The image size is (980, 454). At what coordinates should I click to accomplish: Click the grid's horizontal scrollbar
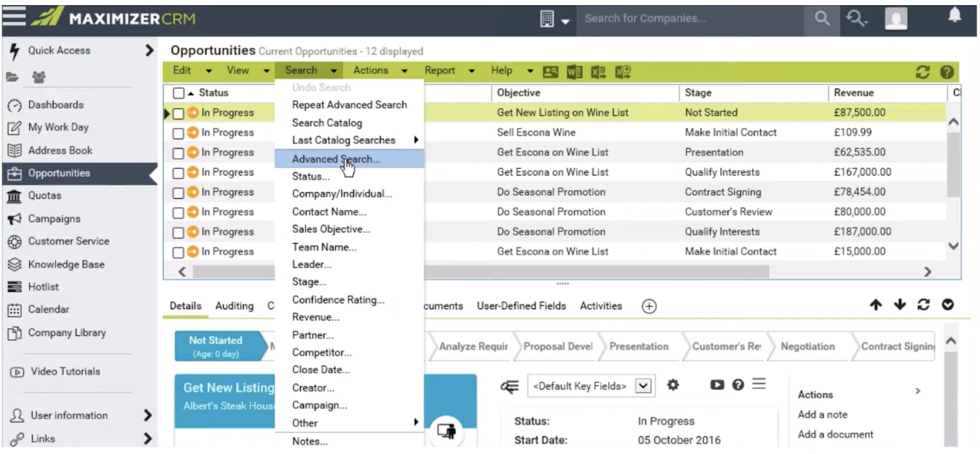pos(481,272)
